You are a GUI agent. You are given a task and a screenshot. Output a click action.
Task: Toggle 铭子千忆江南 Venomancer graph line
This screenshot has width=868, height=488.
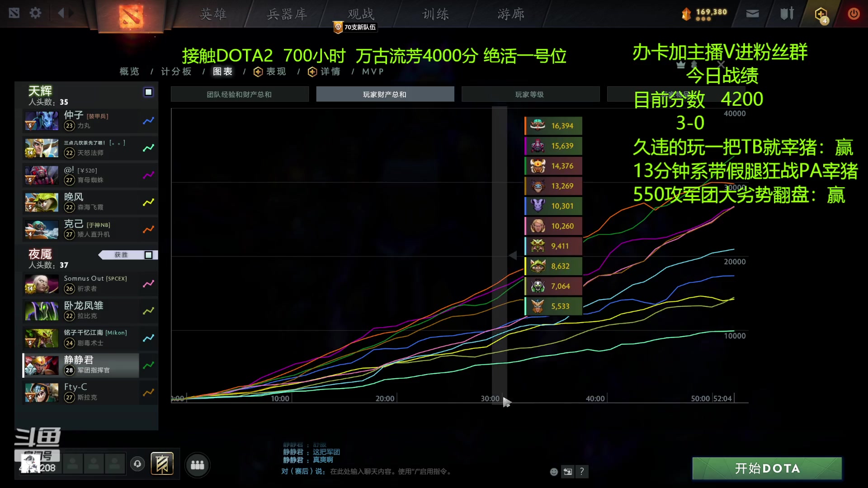pyautogui.click(x=148, y=338)
